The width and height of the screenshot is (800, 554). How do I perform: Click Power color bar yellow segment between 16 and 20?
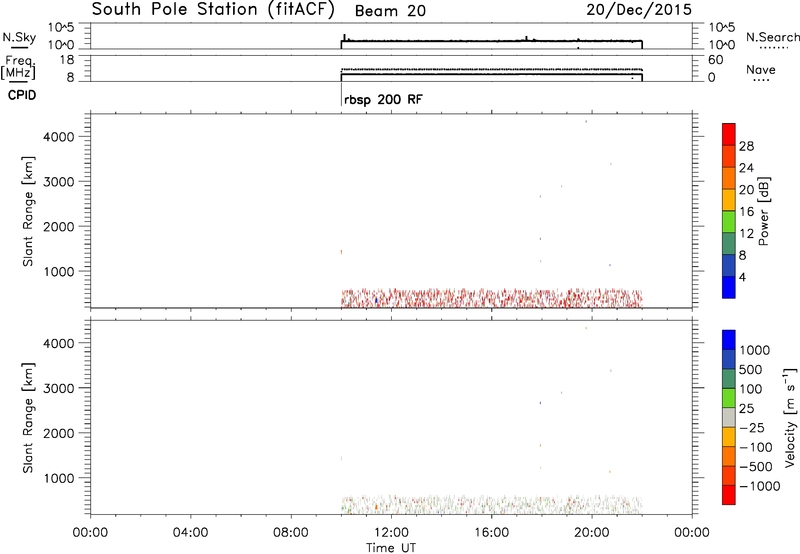tap(729, 199)
